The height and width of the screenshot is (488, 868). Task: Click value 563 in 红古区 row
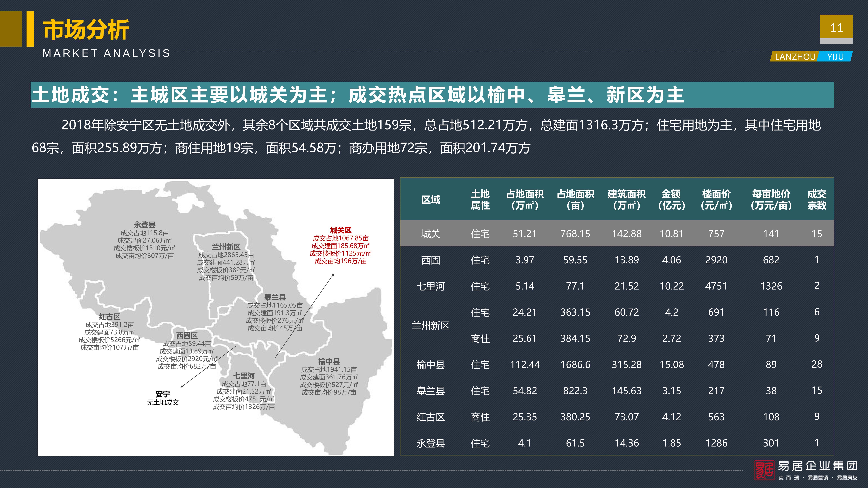716,417
